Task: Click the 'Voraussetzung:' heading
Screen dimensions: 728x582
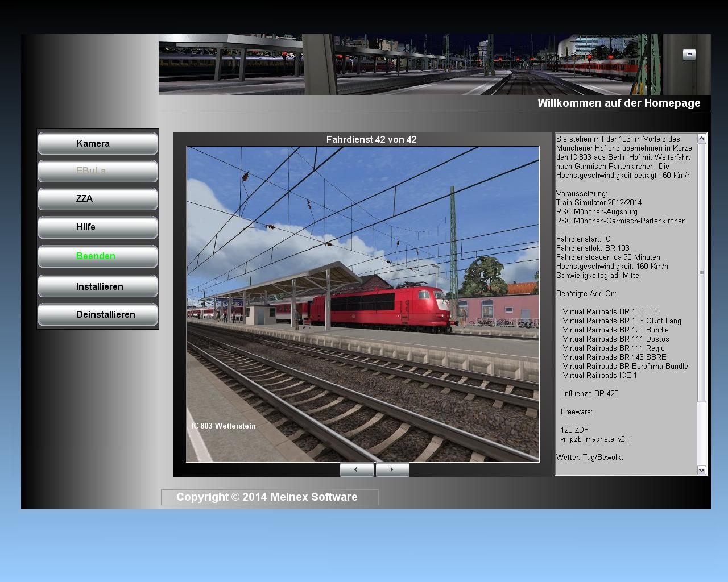Action: (582, 193)
